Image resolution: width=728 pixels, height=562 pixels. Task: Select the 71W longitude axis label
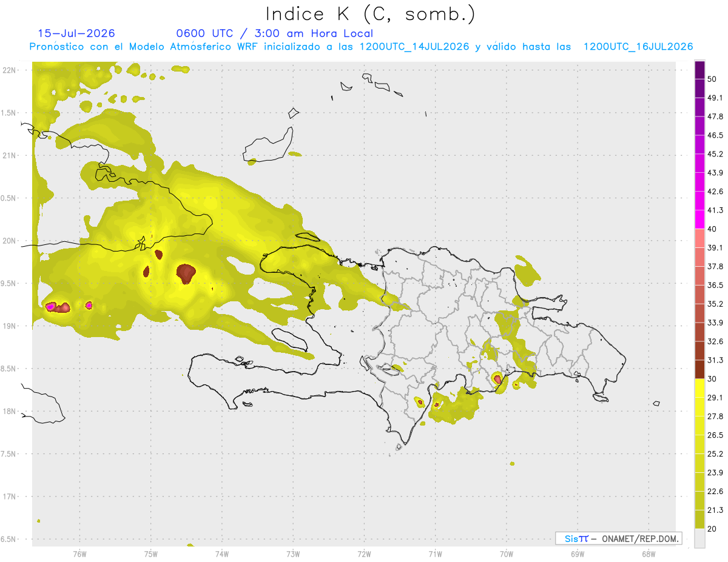(x=435, y=554)
